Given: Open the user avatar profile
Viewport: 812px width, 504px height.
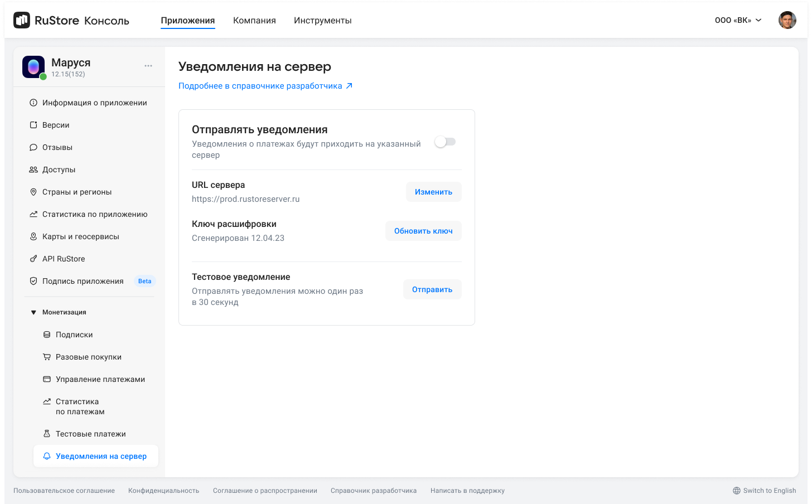Looking at the screenshot, I should pos(787,20).
